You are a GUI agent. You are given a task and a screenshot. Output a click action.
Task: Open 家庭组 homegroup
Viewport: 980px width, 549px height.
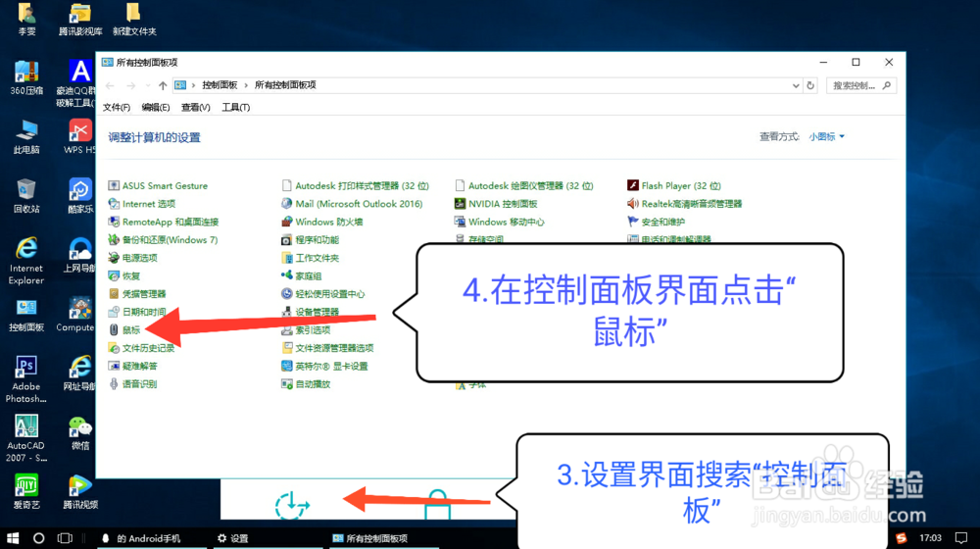301,275
